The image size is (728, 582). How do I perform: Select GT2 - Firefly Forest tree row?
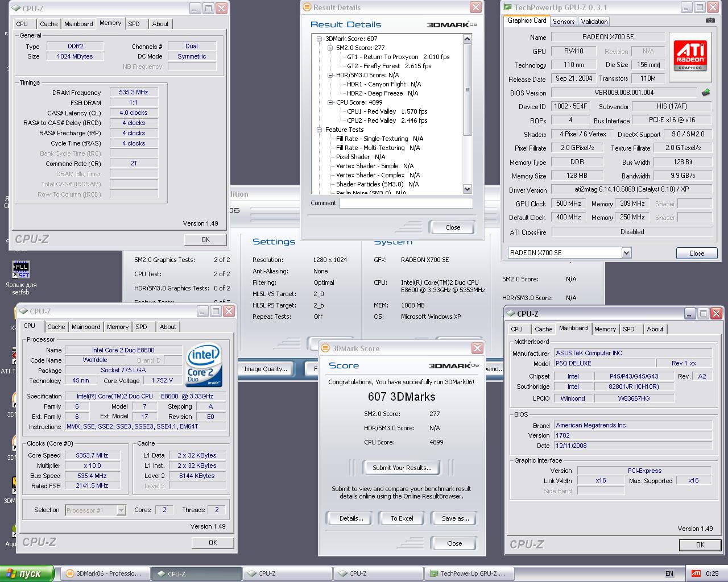pyautogui.click(x=389, y=66)
